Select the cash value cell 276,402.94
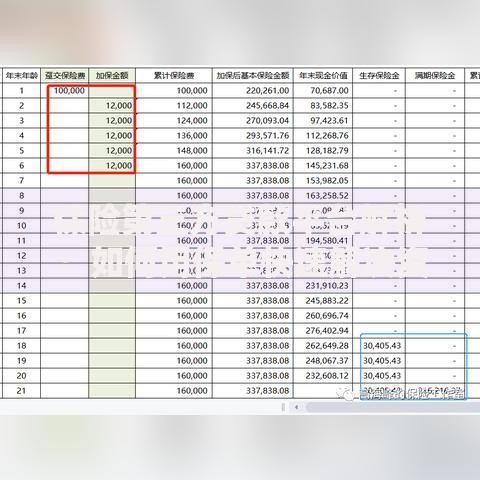This screenshot has width=480, height=480. click(323, 331)
